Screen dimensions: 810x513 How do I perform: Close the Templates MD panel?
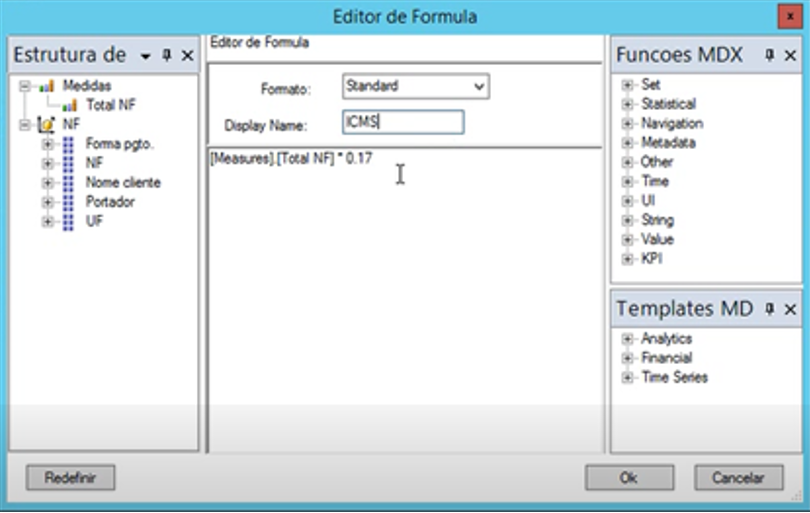[790, 309]
